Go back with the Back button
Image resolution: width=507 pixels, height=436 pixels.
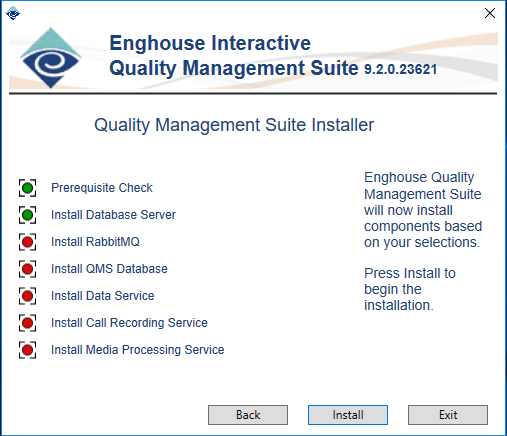coord(248,415)
